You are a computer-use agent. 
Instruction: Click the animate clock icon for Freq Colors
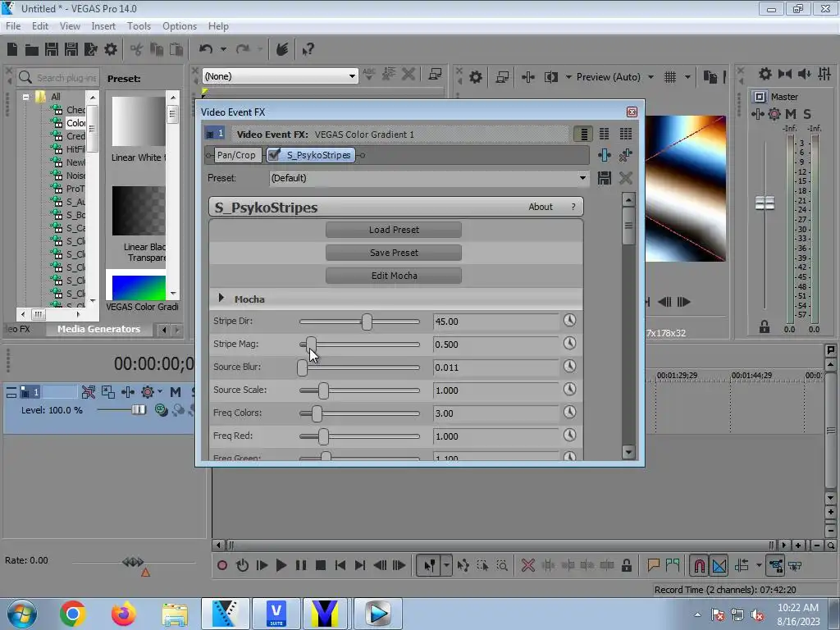coord(569,413)
